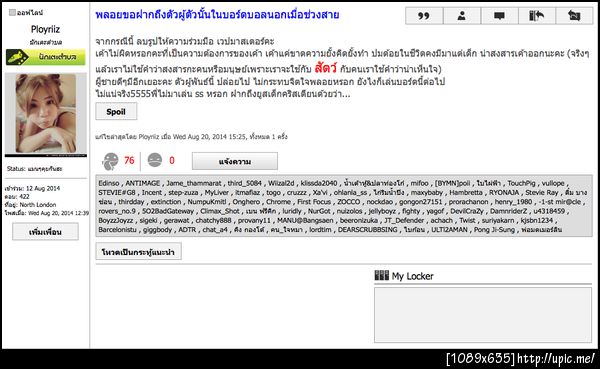Click the large red สัตว์ word
The height and width of the screenshot is (369, 600).
point(326,68)
